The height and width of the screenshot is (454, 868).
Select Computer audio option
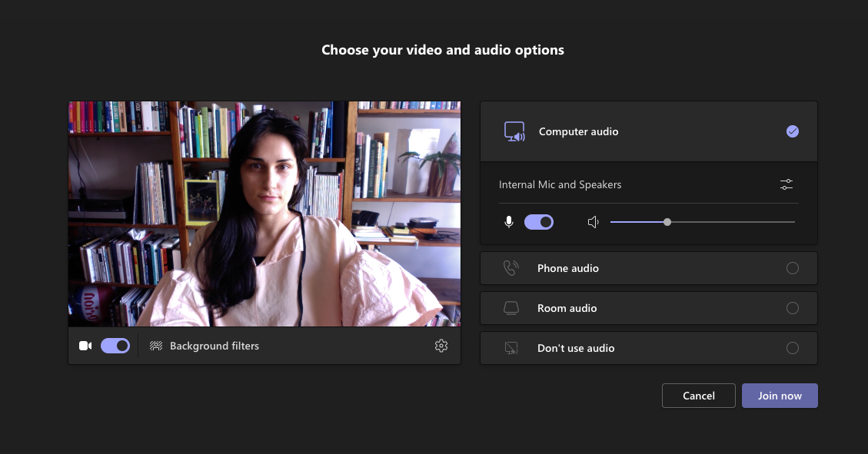649,131
